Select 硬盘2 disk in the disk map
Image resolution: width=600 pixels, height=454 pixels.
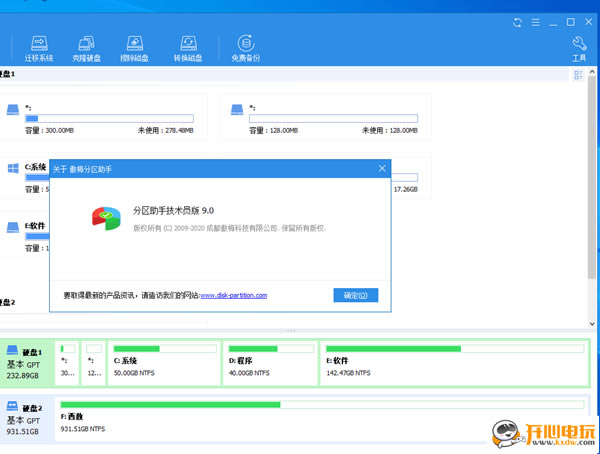(26, 418)
